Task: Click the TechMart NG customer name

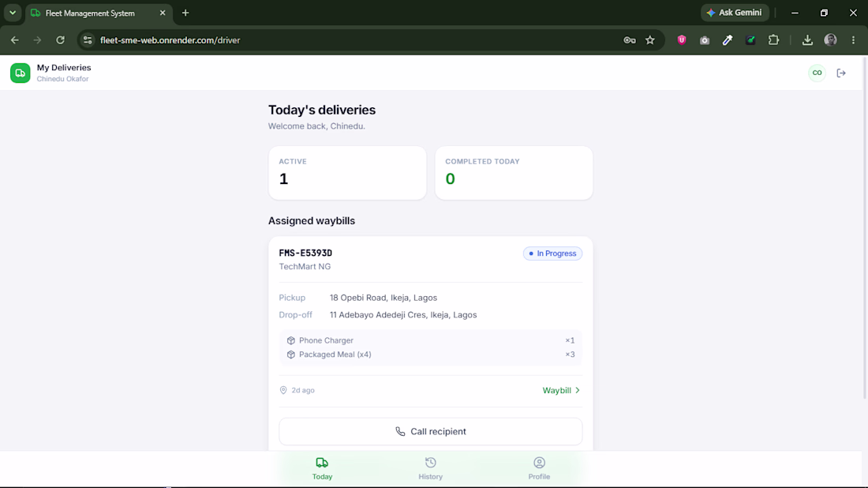Action: pos(305,266)
